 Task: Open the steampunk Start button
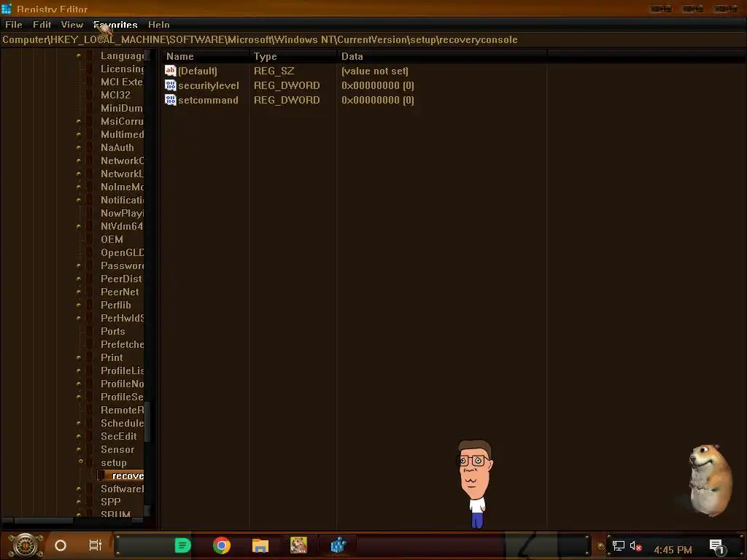click(x=26, y=545)
